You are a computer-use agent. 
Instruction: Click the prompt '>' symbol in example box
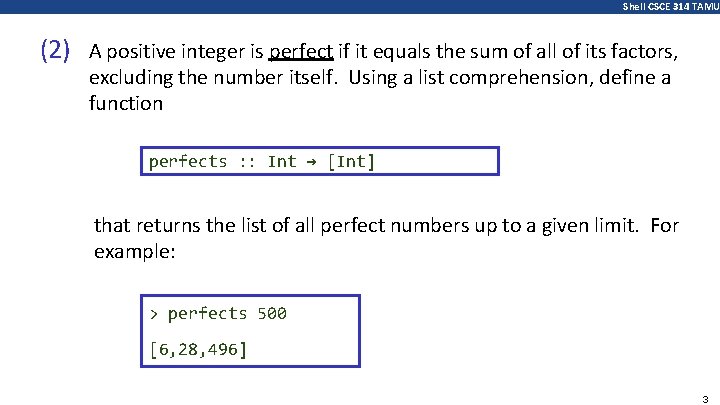tap(154, 314)
